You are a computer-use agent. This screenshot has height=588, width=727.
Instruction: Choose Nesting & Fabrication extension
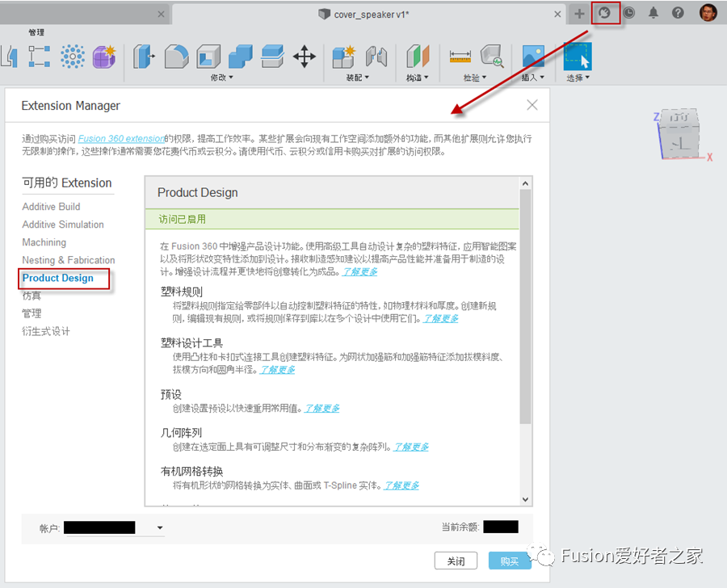tap(69, 260)
